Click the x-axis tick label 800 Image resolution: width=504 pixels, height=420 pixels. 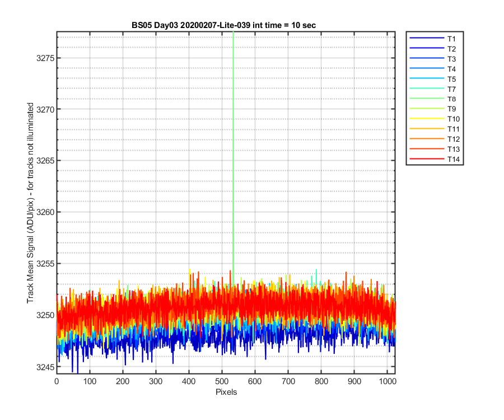[x=321, y=381]
